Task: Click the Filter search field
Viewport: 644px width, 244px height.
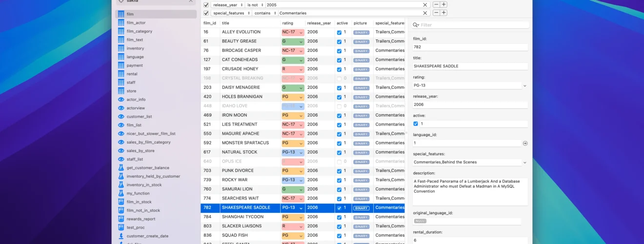Action: [x=470, y=25]
